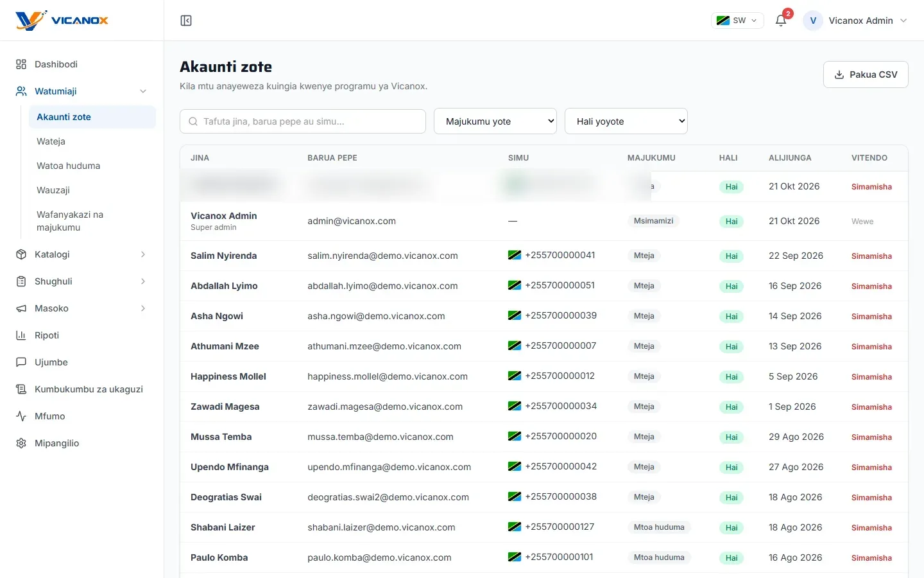The width and height of the screenshot is (924, 578).
Task: Expand the Katalogi menu chevron
Action: pos(143,254)
